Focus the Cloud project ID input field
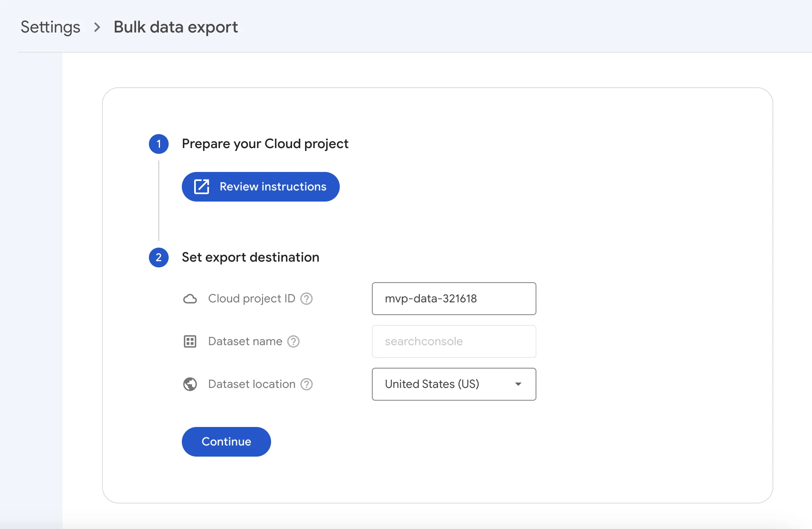Screen dimensions: 812x529 click(454, 299)
